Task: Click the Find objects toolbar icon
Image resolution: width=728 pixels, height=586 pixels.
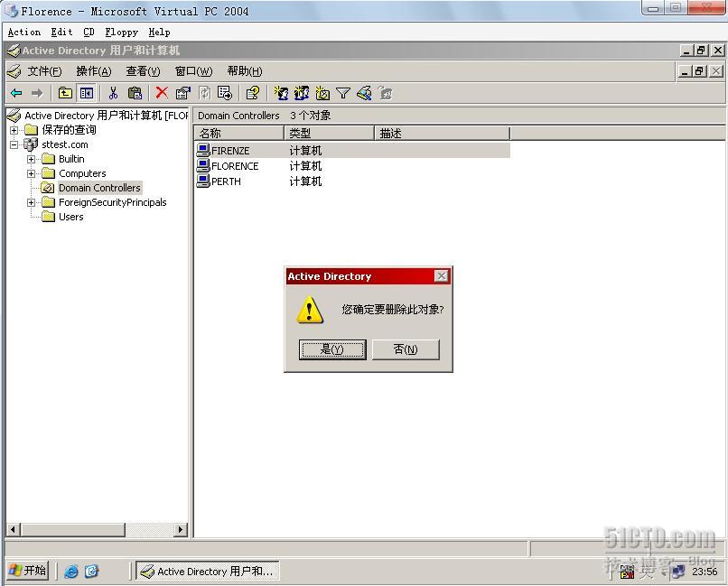Action: [364, 93]
